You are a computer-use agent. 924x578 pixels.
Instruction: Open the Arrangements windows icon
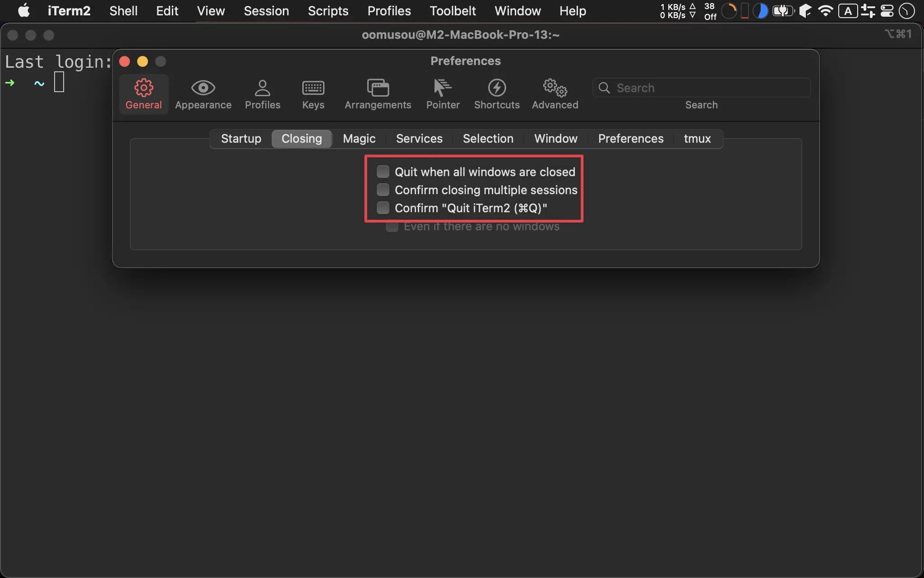click(x=378, y=88)
